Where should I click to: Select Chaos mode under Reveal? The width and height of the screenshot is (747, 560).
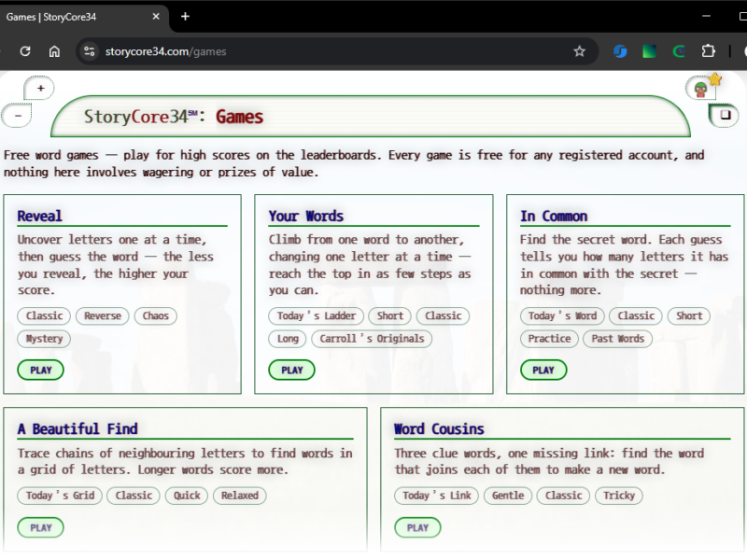[156, 315]
